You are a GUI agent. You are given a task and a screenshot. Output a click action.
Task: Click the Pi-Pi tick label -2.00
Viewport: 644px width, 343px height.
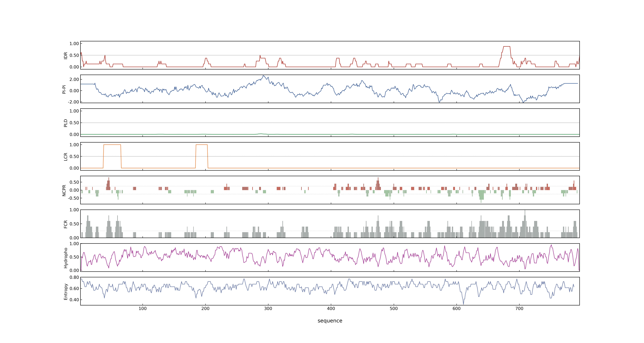73,102
